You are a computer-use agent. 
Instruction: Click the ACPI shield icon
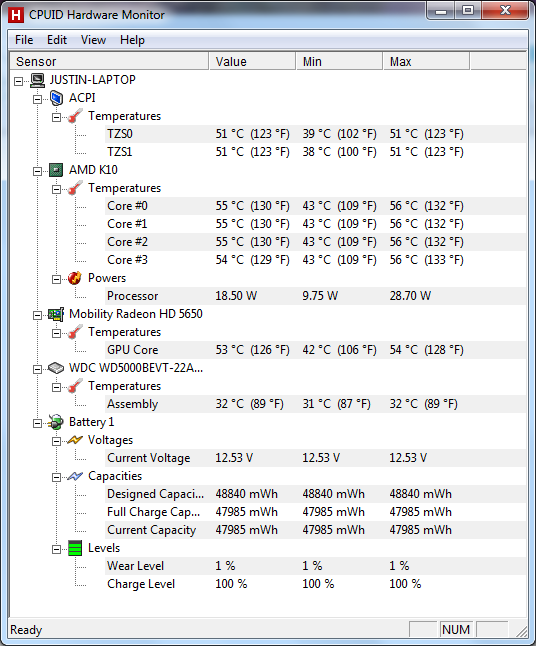(x=56, y=98)
